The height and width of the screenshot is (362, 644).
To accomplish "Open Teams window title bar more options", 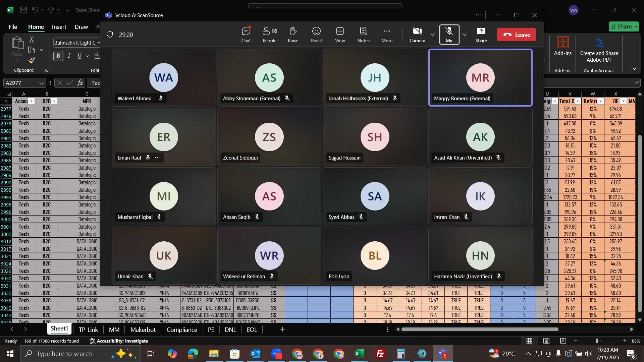I will 479,15.
